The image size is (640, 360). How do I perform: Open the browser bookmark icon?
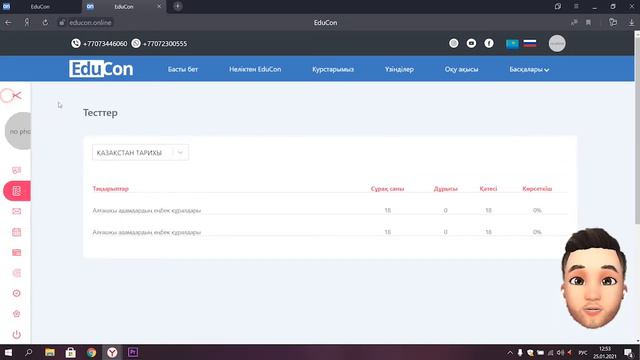tap(588, 22)
